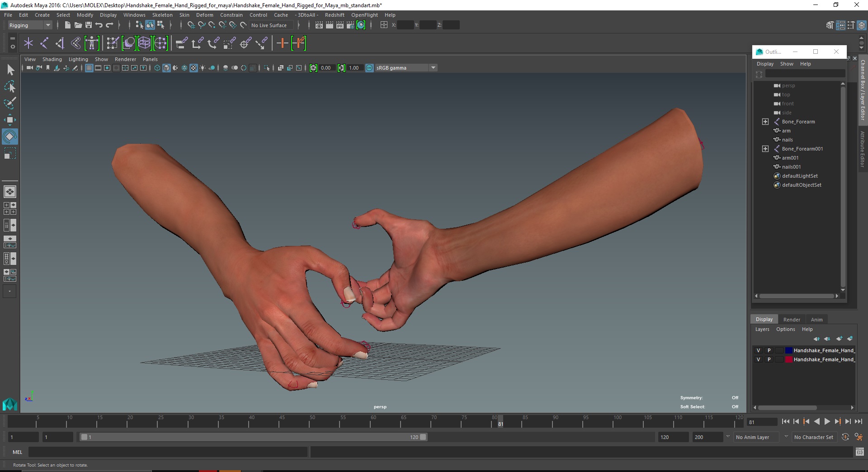Play animation backwards

[x=816, y=421]
